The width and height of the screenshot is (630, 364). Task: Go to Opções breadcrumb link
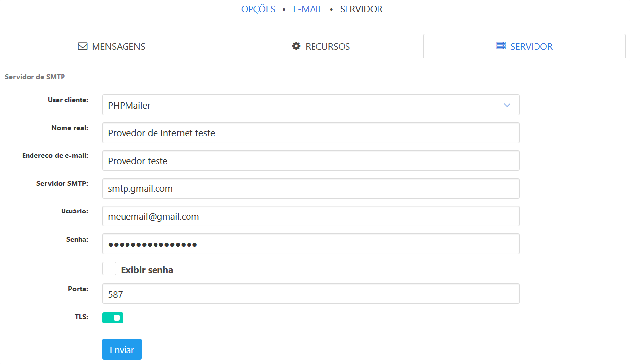coord(258,9)
